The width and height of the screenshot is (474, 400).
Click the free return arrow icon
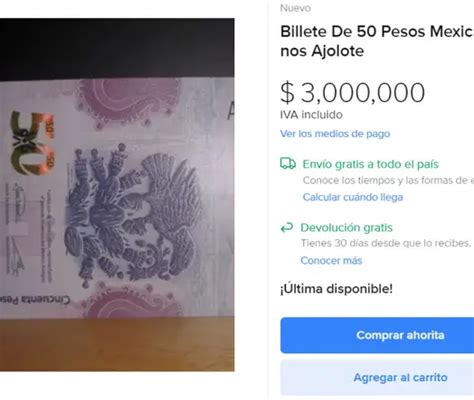287,228
